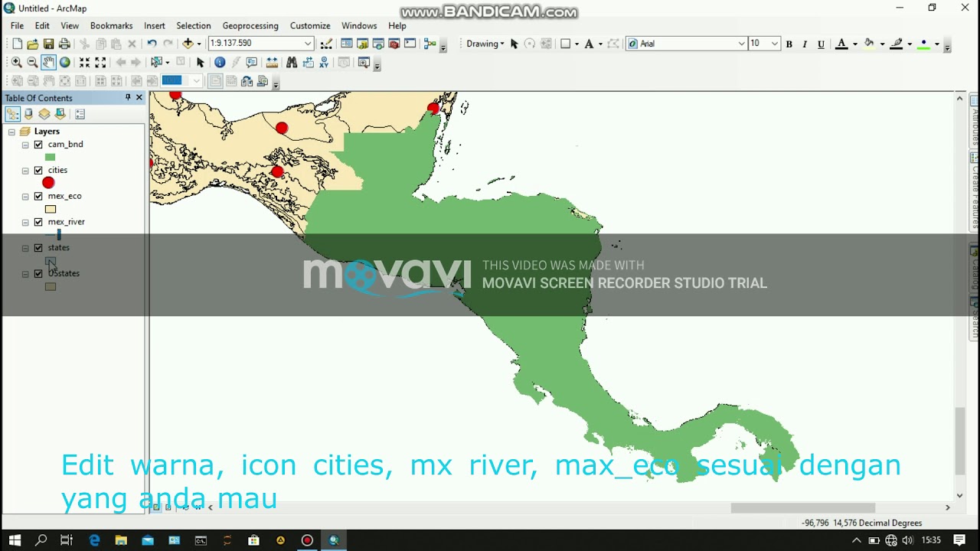Open the Drawing menu dropdown
980x551 pixels.
pyautogui.click(x=485, y=44)
